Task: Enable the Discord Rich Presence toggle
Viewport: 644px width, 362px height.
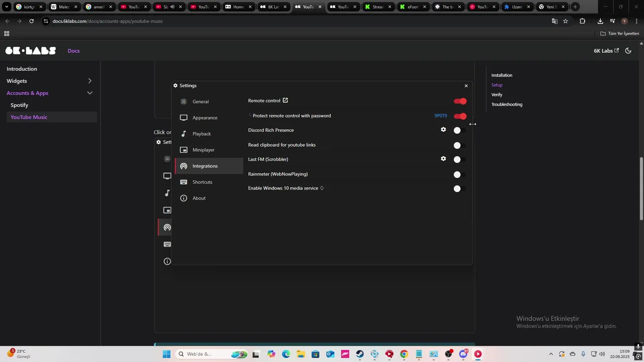Action: coord(460,130)
